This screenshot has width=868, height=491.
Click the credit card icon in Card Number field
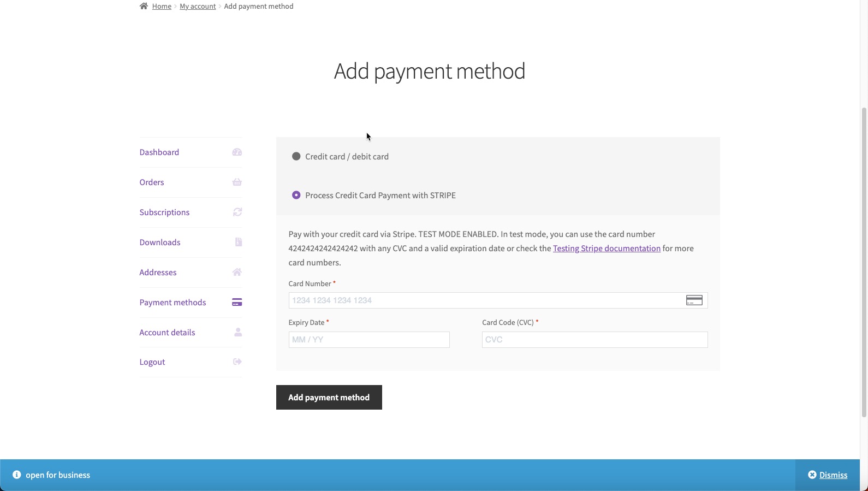click(694, 300)
